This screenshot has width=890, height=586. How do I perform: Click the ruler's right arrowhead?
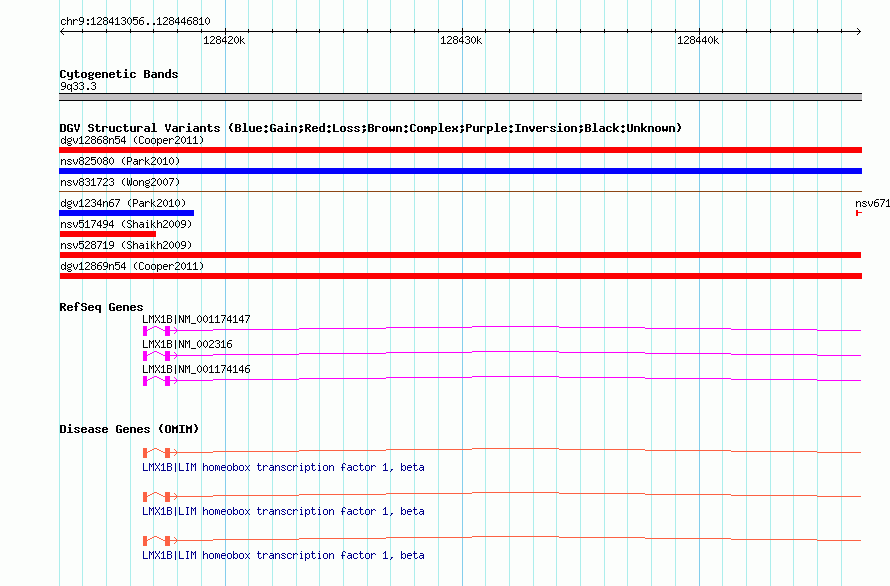pyautogui.click(x=859, y=31)
